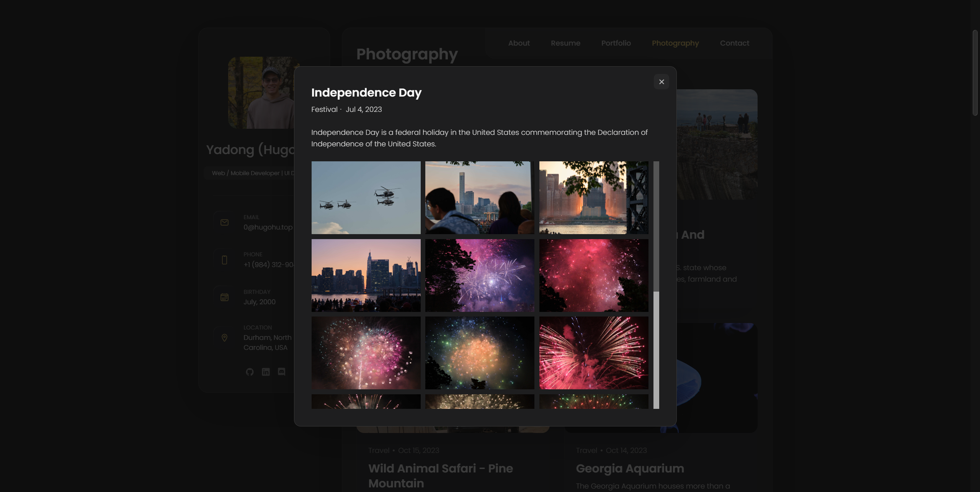The height and width of the screenshot is (492, 980).
Task: Click the birthday calendar icon
Action: click(x=224, y=297)
